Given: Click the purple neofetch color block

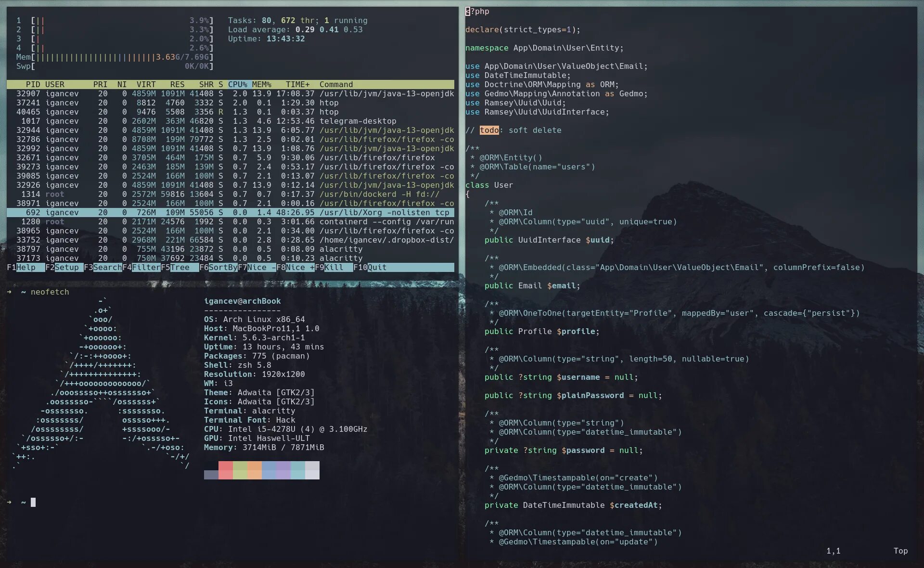Looking at the screenshot, I should (283, 470).
